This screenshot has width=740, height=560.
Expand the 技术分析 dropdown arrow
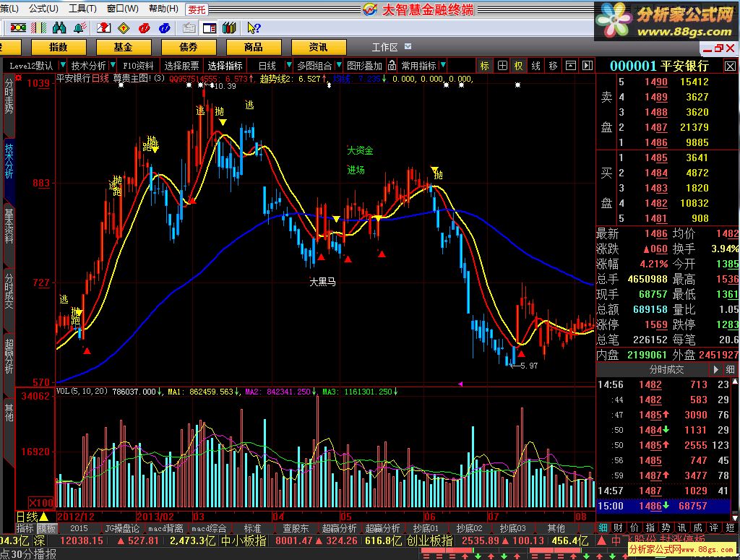tap(112, 65)
